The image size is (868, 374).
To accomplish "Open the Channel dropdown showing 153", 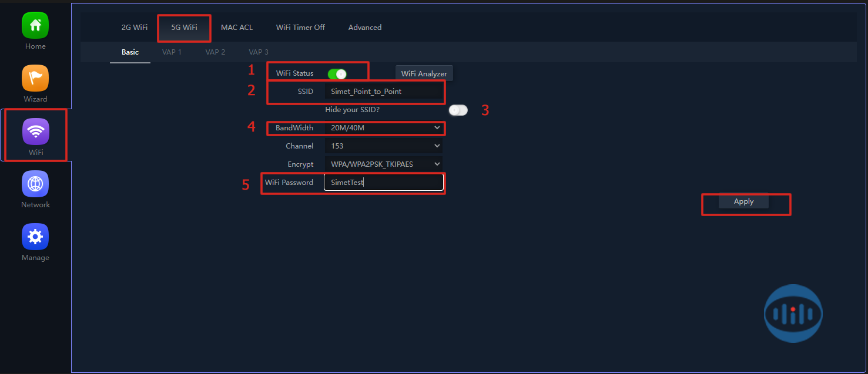I will 383,146.
